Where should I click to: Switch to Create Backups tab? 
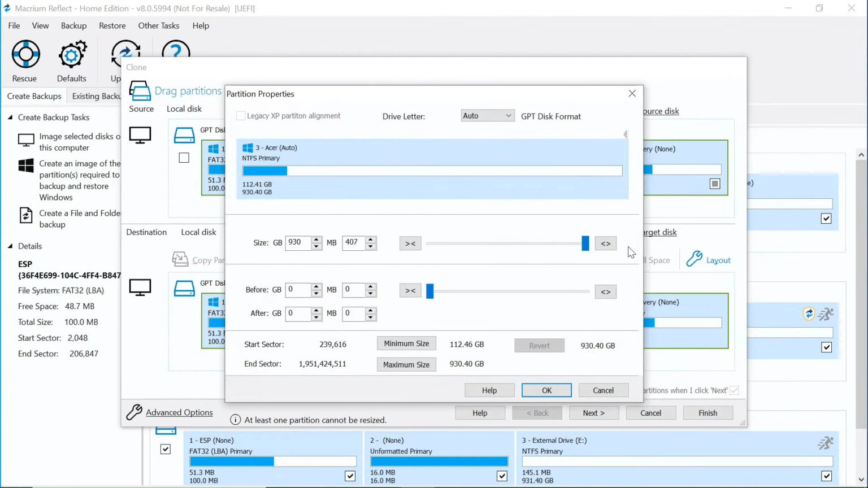click(34, 96)
